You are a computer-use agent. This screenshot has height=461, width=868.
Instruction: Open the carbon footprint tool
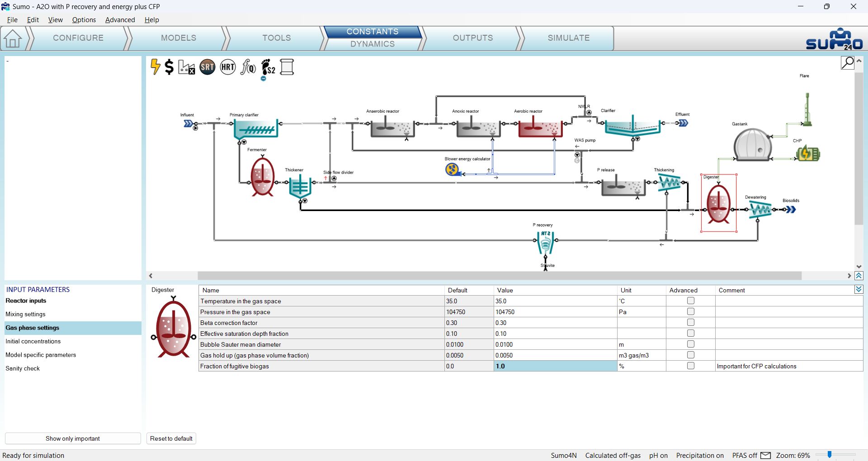pos(268,68)
